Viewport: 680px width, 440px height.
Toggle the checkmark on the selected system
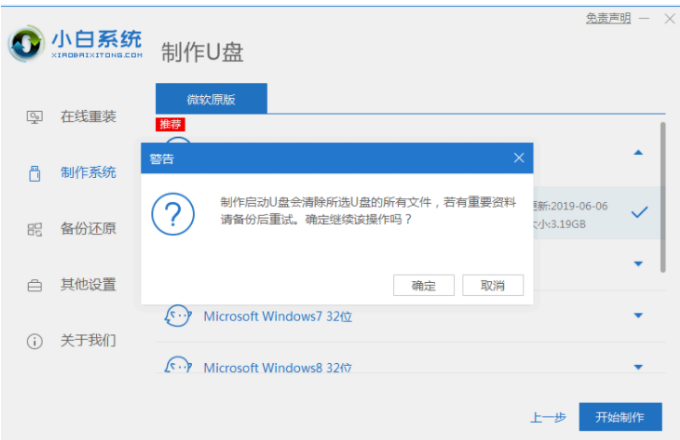(x=639, y=212)
